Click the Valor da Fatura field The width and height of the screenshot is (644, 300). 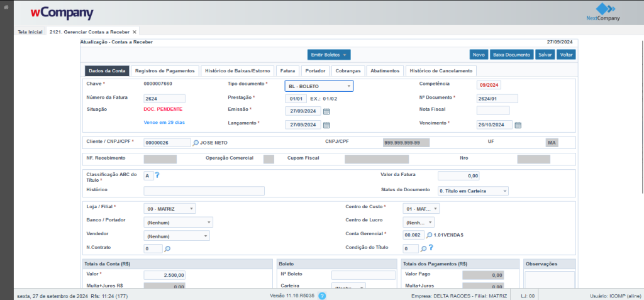[458, 176]
